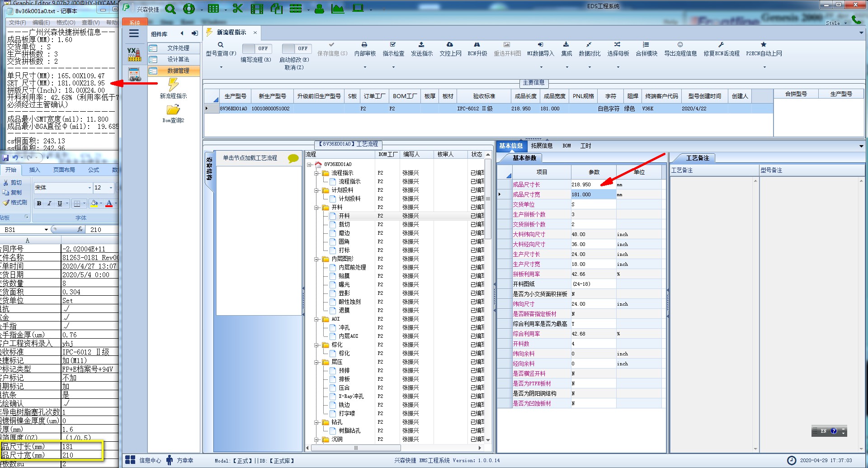Click MI数据导入 import icon
The height and width of the screenshot is (468, 868).
pos(540,45)
